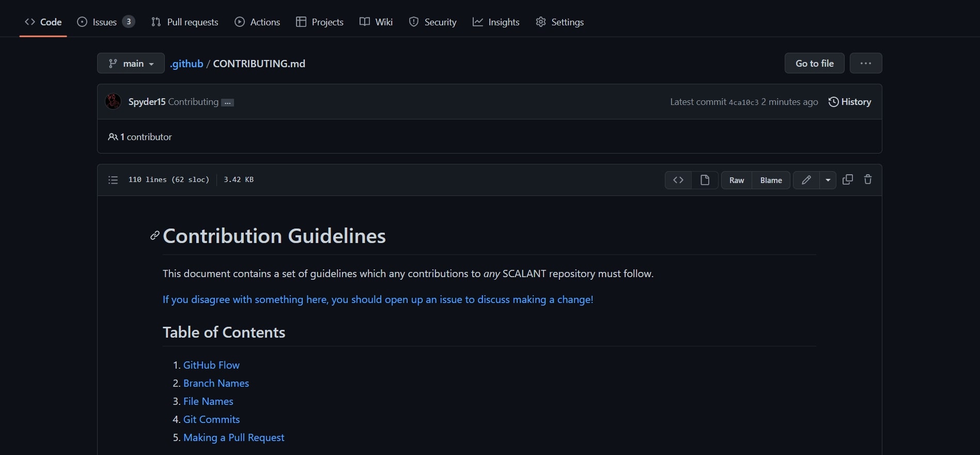
Task: Click the Spyder15 avatar image
Action: (113, 101)
